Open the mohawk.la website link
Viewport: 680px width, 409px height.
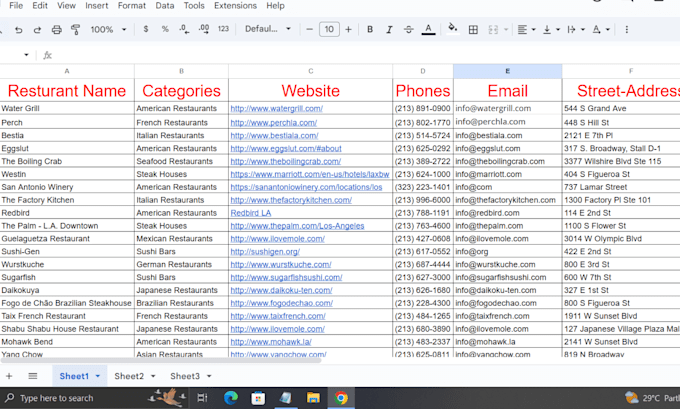271,342
